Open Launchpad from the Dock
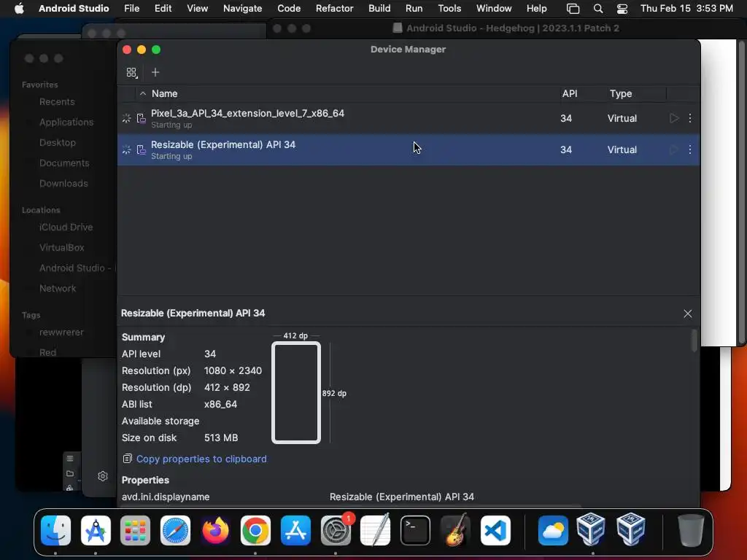 135,530
